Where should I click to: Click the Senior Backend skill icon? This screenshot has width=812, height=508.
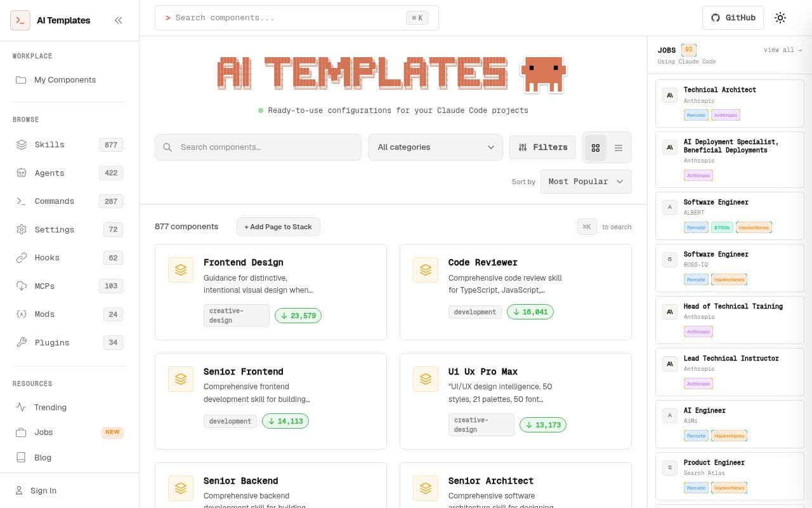pyautogui.click(x=181, y=488)
